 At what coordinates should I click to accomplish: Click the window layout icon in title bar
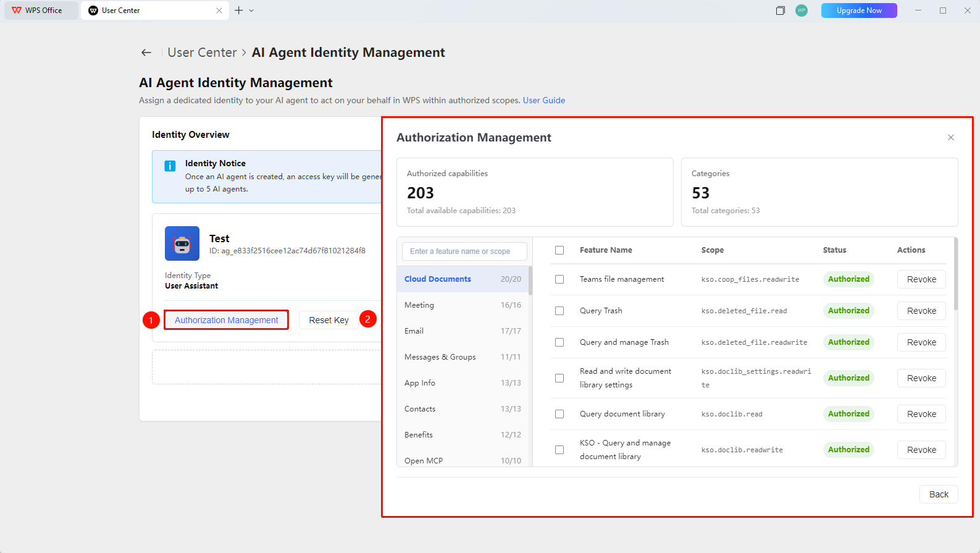(781, 11)
